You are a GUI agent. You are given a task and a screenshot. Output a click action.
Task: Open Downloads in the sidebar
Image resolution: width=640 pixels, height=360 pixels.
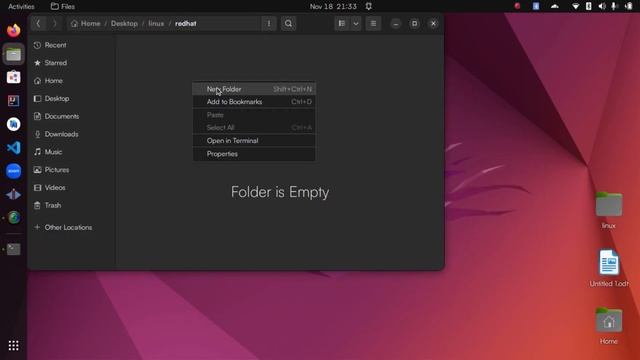(71, 134)
